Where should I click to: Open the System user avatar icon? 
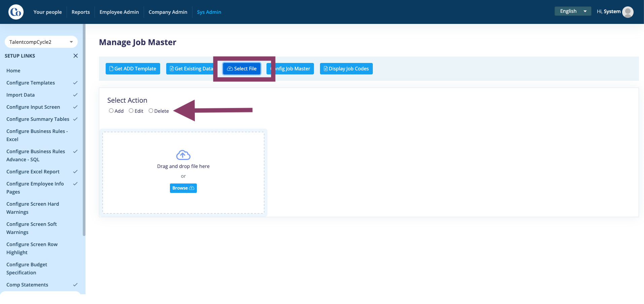click(x=628, y=12)
